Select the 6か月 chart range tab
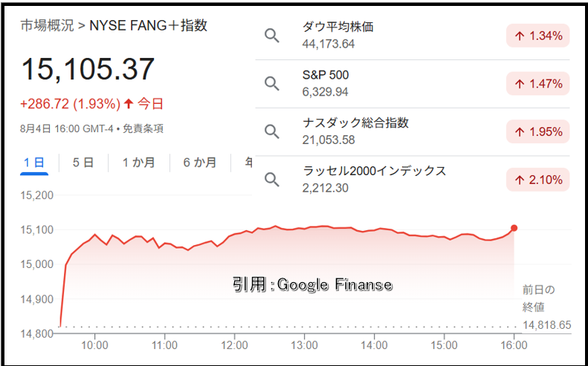The image size is (588, 366). click(200, 163)
